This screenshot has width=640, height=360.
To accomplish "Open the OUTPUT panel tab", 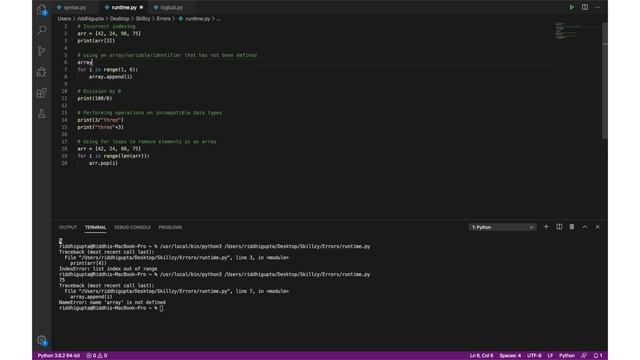I will click(x=68, y=227).
